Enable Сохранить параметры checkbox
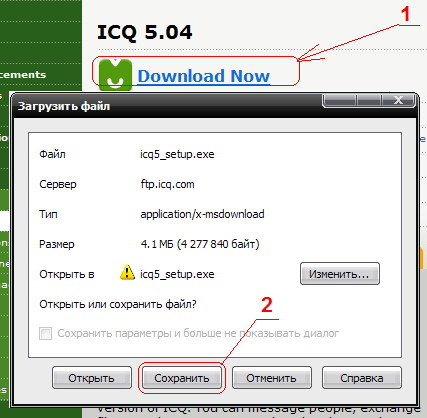Screen dimensions: 427x418 coord(45,333)
